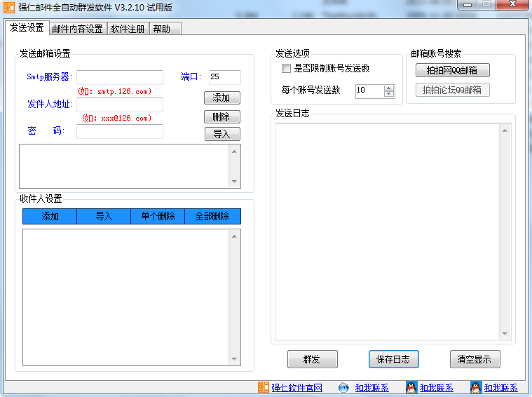Increase 每个账号发送数 with up arrow
This screenshot has width=532, height=397.
[x=389, y=88]
